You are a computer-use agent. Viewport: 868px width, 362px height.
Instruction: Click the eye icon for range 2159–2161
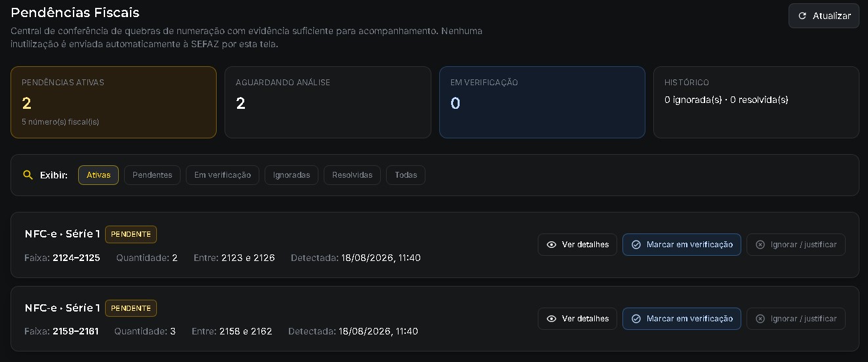552,319
